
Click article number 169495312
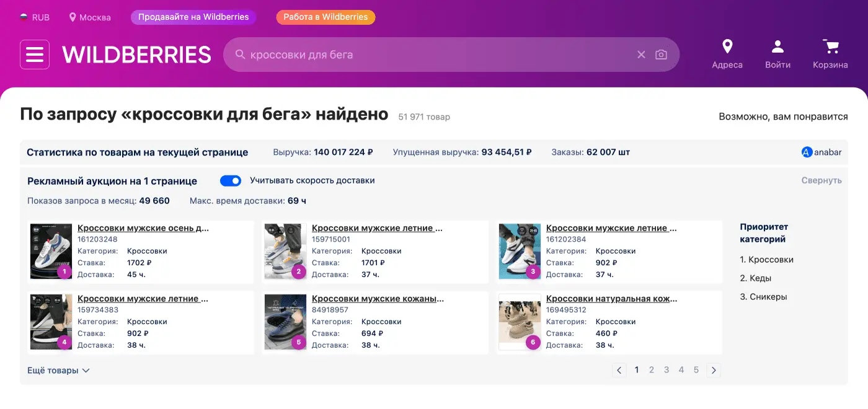tap(566, 310)
